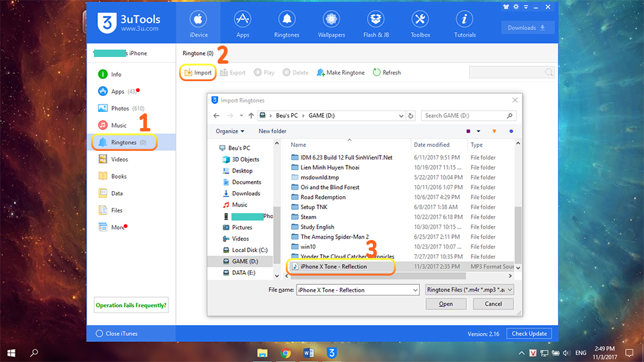The image size is (644, 362).
Task: Open Windows Start menu
Action: [11, 353]
